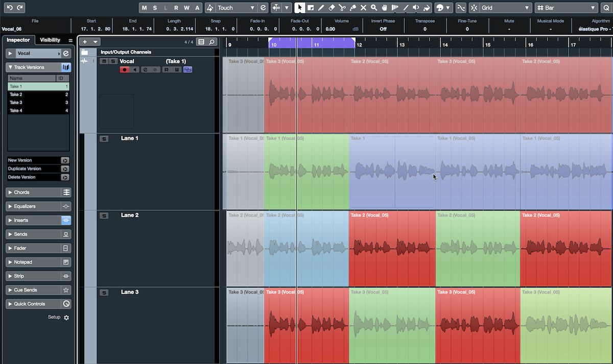Open Inspector Setup gear
The width and height of the screenshot is (613, 364).
(x=66, y=318)
